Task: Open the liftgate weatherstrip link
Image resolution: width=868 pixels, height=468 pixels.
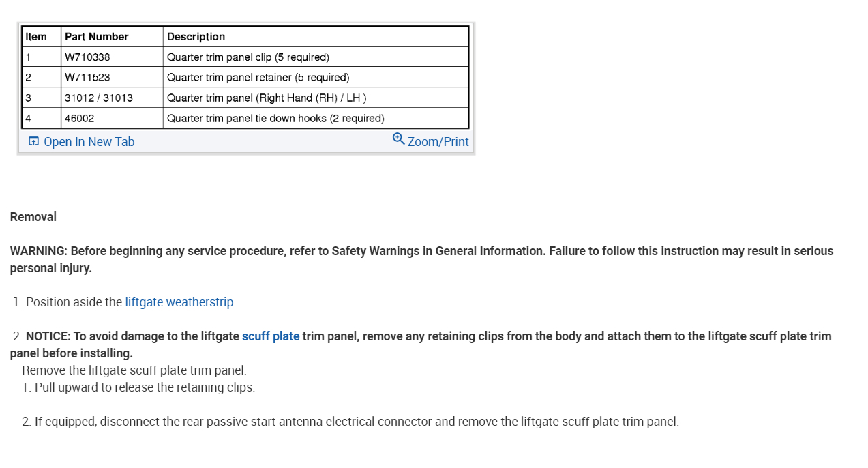Action: (x=179, y=302)
